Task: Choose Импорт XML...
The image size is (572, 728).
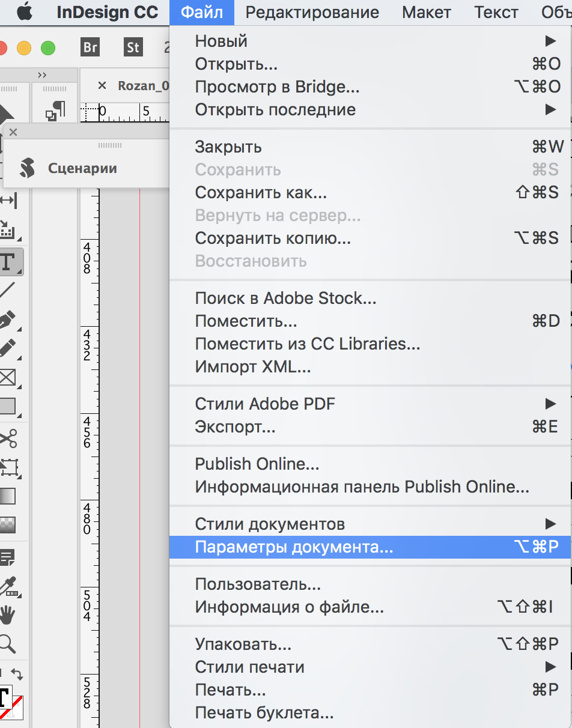Action: (x=370, y=367)
